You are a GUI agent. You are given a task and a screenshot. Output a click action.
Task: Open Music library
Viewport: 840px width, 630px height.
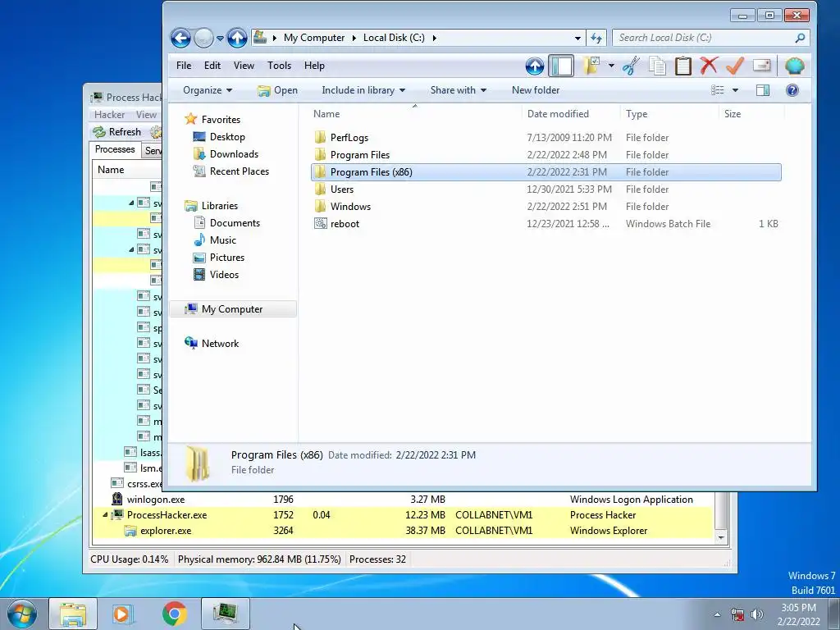coord(223,240)
